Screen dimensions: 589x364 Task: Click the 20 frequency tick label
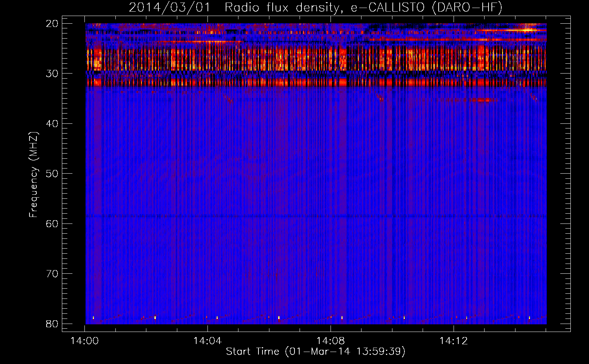pyautogui.click(x=52, y=24)
